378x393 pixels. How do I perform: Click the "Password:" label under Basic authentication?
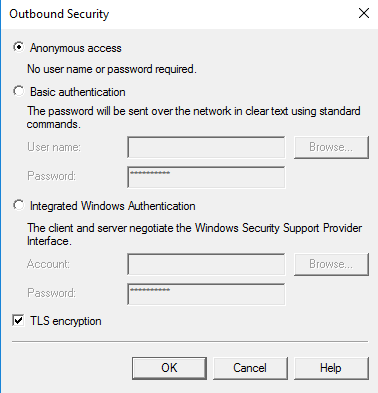point(51,176)
